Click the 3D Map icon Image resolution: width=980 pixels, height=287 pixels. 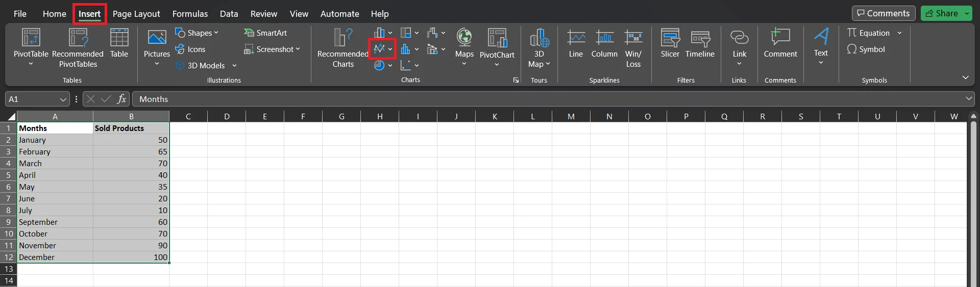[x=539, y=37]
